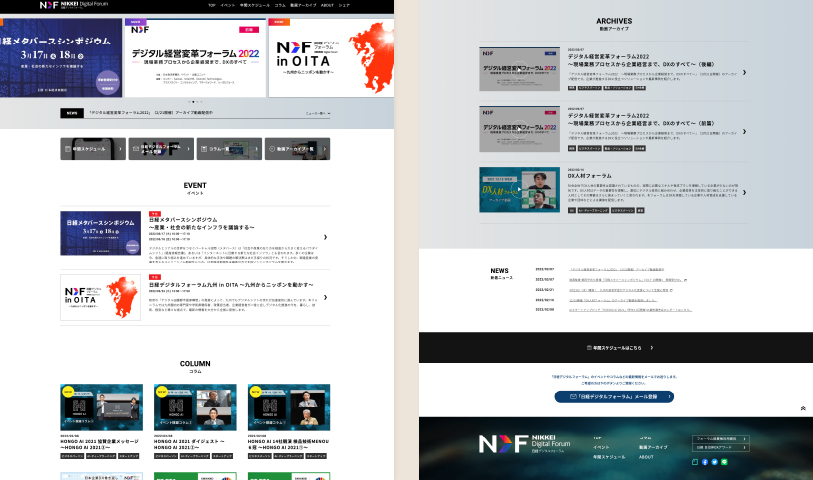Viewport: 813px width, 480px height.
Task: Click the chevron on the first archive row (後編)
Action: [744, 73]
